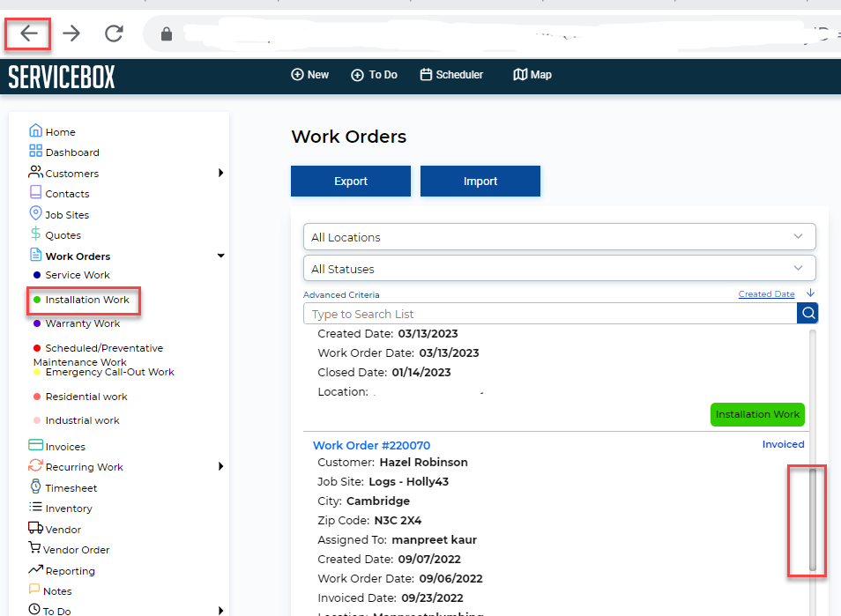This screenshot has height=616, width=841.
Task: Click the Quotes dollar icon
Action: [x=35, y=234]
